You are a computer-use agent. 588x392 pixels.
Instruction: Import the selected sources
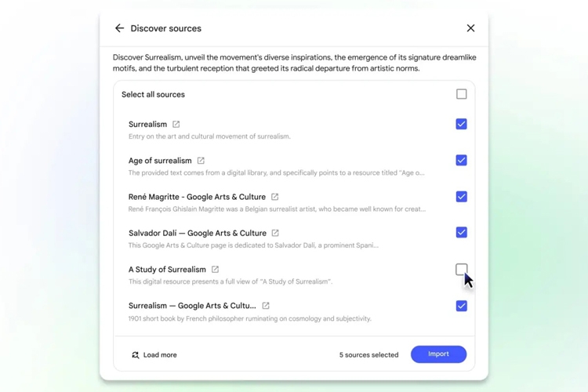tap(438, 354)
